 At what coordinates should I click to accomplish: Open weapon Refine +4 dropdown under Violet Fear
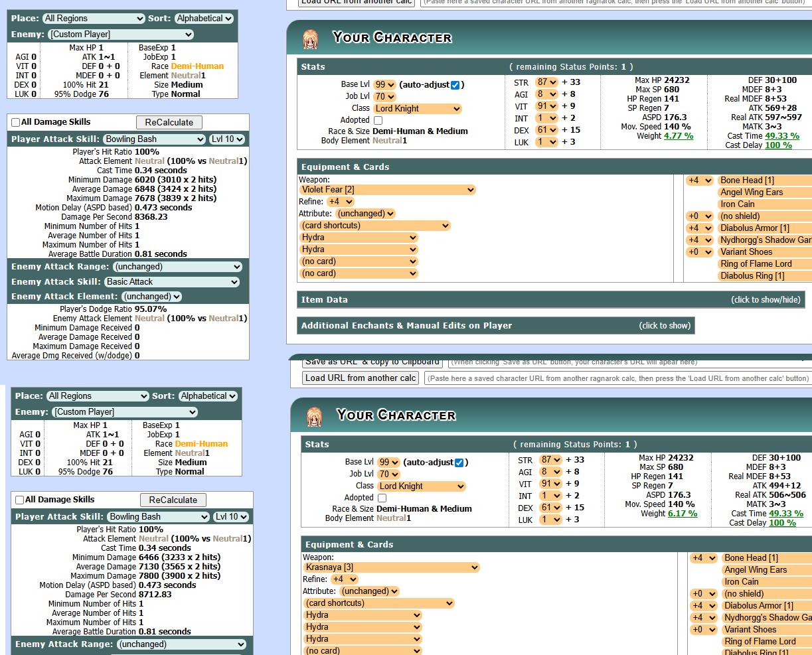[x=340, y=202]
